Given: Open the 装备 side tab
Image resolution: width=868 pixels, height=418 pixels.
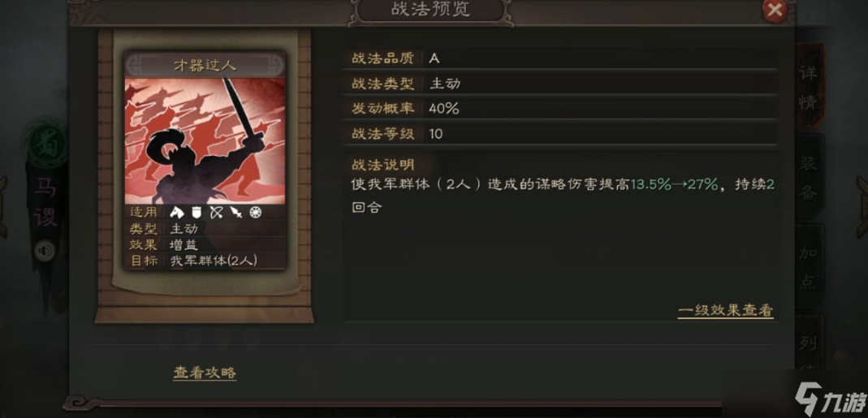Looking at the screenshot, I should [808, 177].
